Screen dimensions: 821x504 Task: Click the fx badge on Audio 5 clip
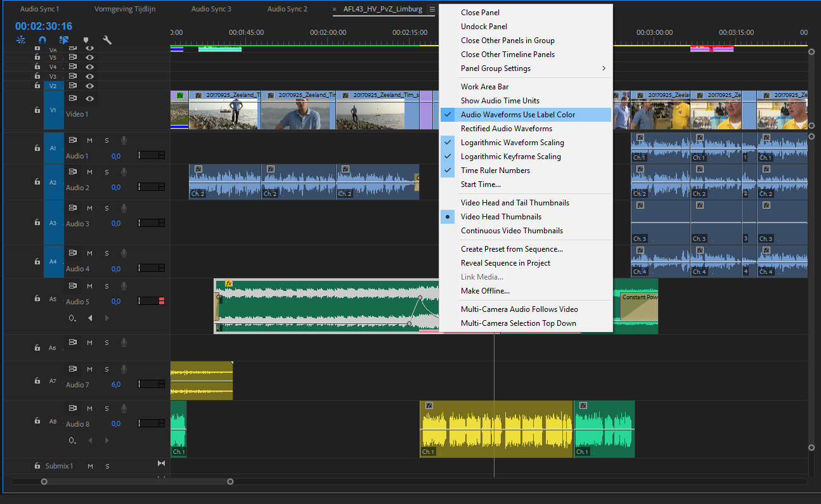point(229,283)
